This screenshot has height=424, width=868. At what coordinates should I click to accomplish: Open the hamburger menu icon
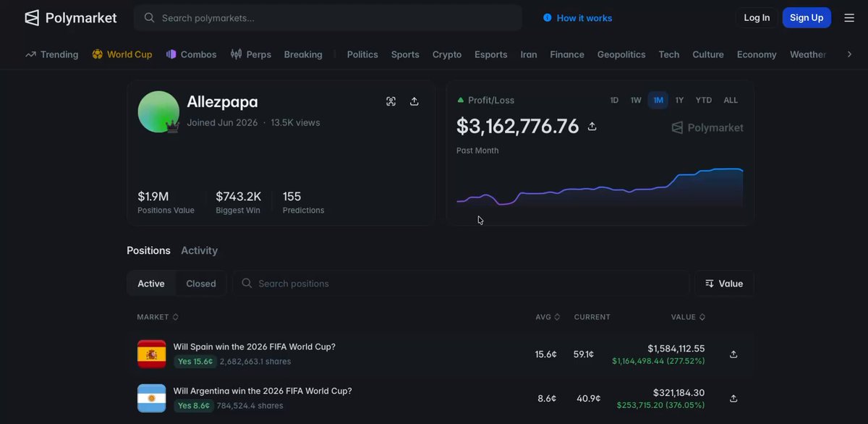(849, 18)
